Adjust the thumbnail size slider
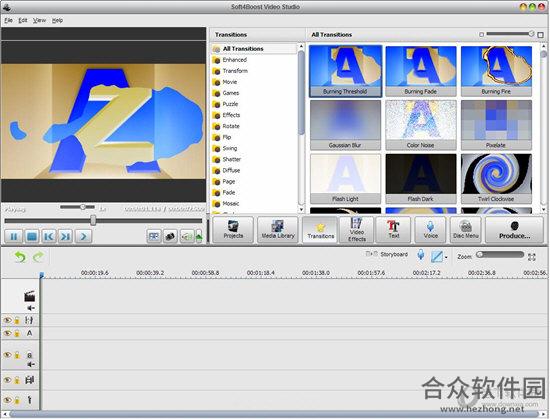Viewport: 550px width, 419px height. pos(510,34)
